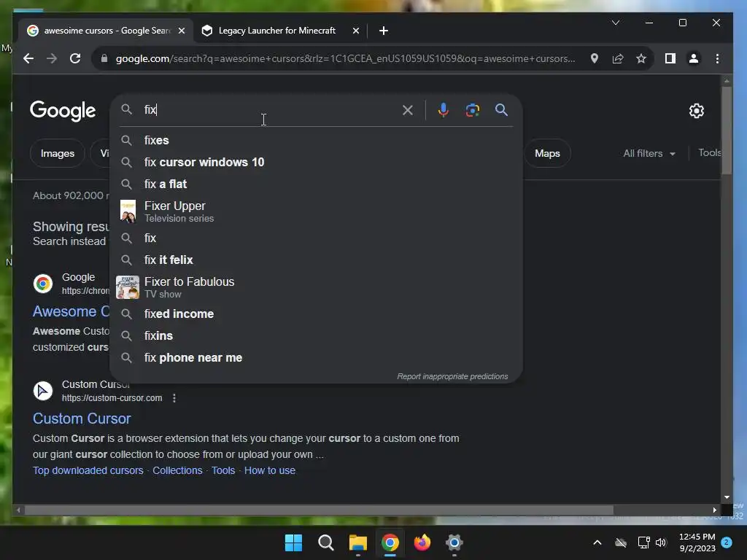Open the Chrome three-dot menu
Viewport: 747px width, 560px height.
[x=718, y=58]
